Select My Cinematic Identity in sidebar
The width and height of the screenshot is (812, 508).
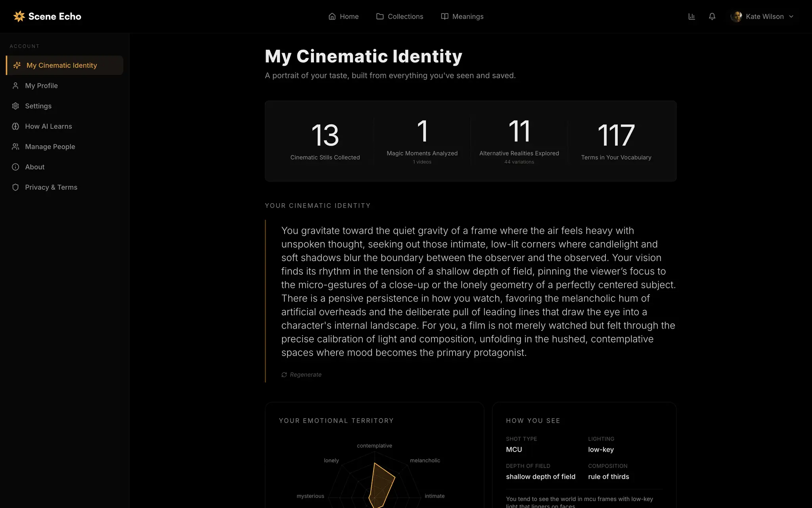tap(65, 65)
